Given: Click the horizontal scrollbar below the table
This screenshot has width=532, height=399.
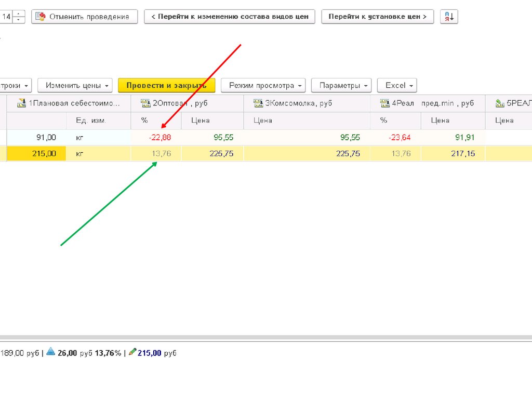Looking at the screenshot, I should [266, 338].
